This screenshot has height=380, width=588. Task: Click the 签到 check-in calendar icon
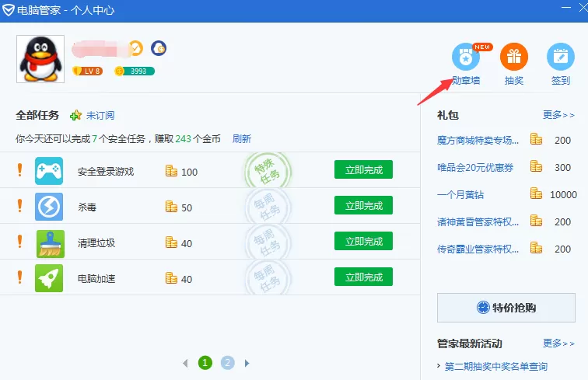[561, 57]
